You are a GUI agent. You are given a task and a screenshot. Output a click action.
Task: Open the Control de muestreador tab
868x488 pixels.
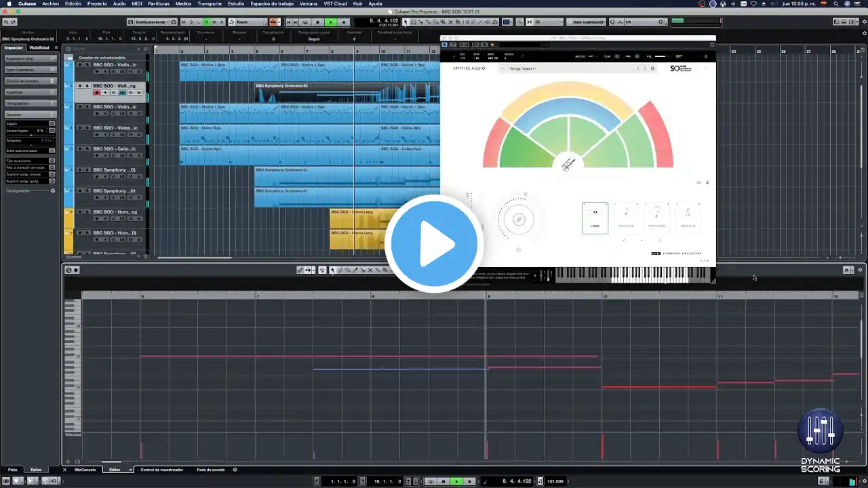(162, 470)
